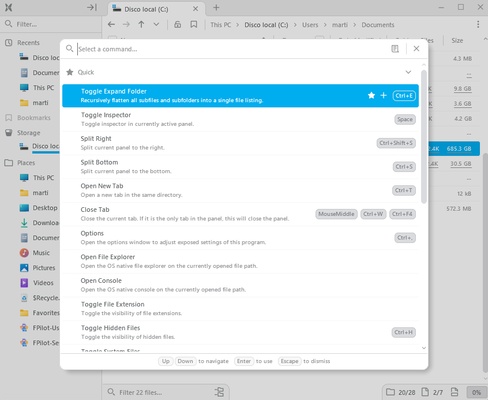This screenshot has height=400, width=488.
Task: Select the Toggle Inspector command
Action: [x=240, y=119]
